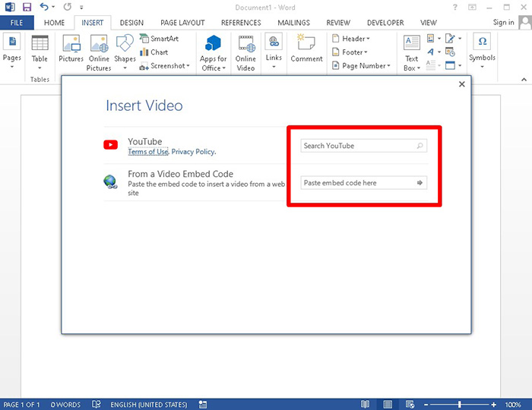This screenshot has width=532, height=410.
Task: Close the Insert Video dialog
Action: (x=461, y=84)
